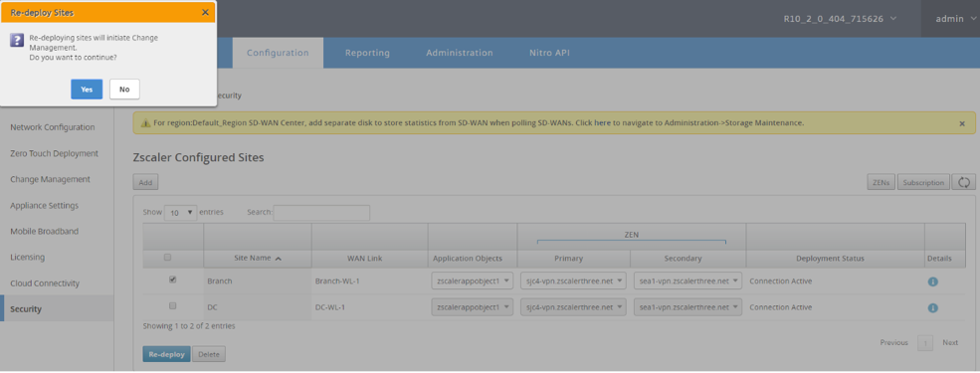
Task: Select page 1 in pagination
Action: (x=925, y=343)
